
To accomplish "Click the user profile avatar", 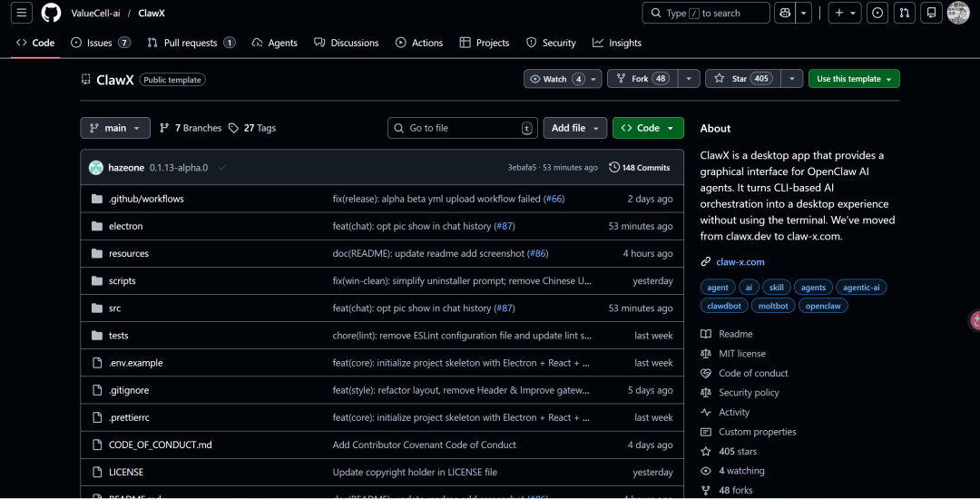I will point(958,13).
